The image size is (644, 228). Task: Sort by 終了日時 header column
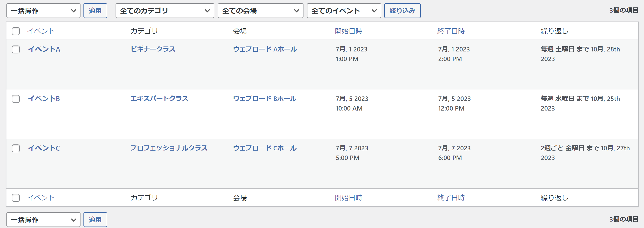pyautogui.click(x=451, y=31)
